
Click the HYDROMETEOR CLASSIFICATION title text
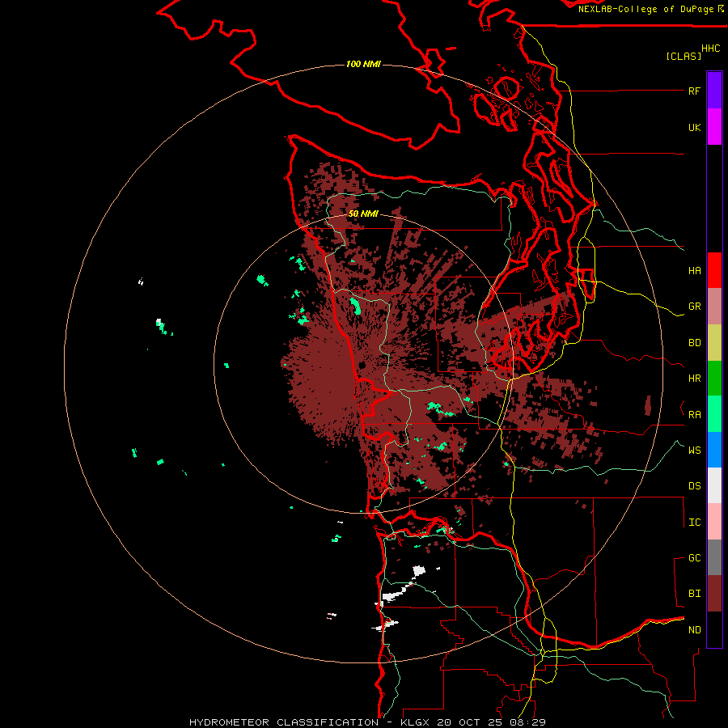coord(284,722)
